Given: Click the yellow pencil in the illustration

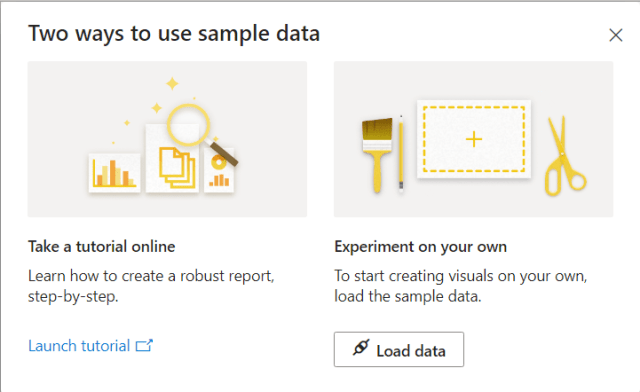Looking at the screenshot, I should coord(401,152).
